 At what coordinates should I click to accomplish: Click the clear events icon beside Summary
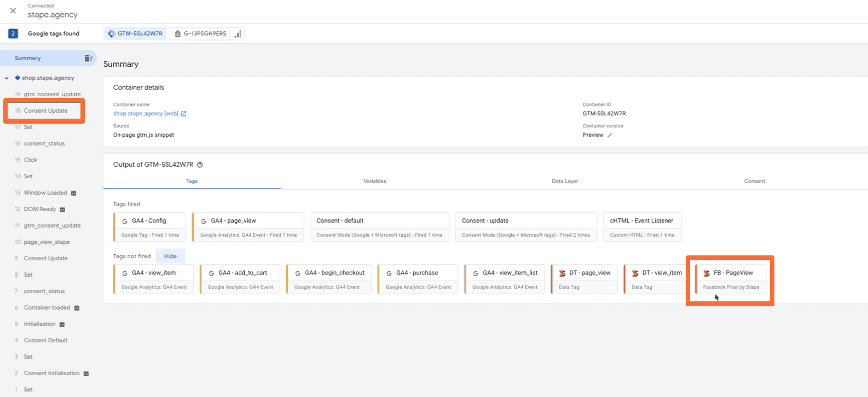click(88, 59)
